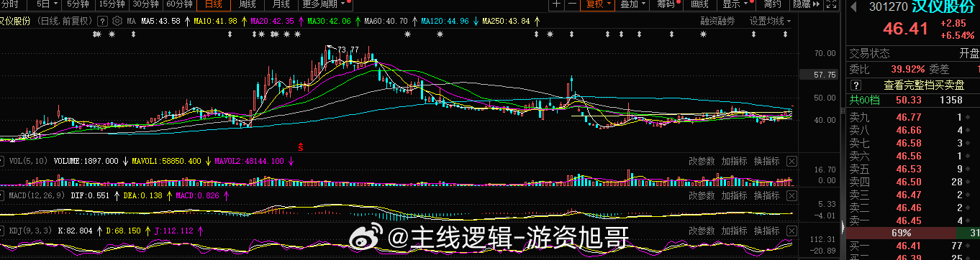This screenshot has width=980, height=260.
Task: Click 加指标 in the VOL panel
Action: pyautogui.click(x=734, y=161)
